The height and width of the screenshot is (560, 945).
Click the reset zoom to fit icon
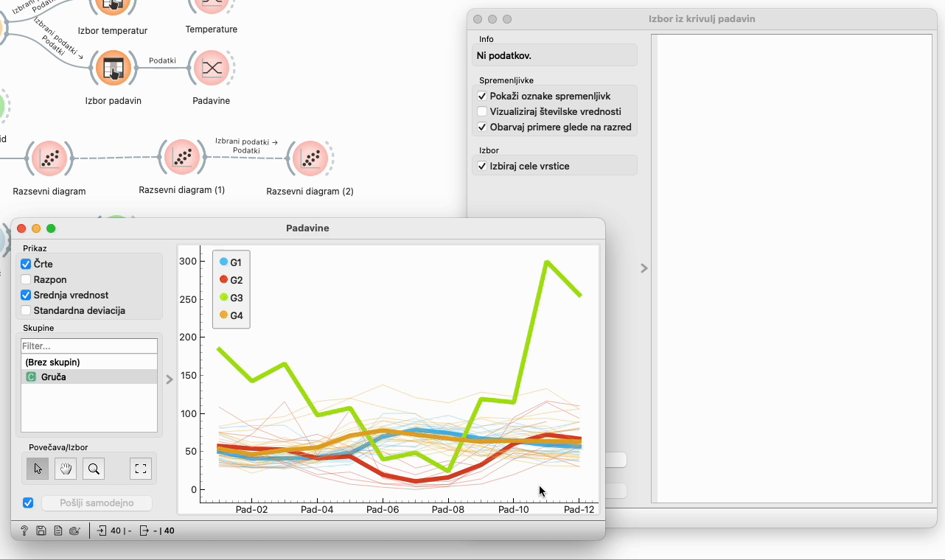tap(142, 468)
